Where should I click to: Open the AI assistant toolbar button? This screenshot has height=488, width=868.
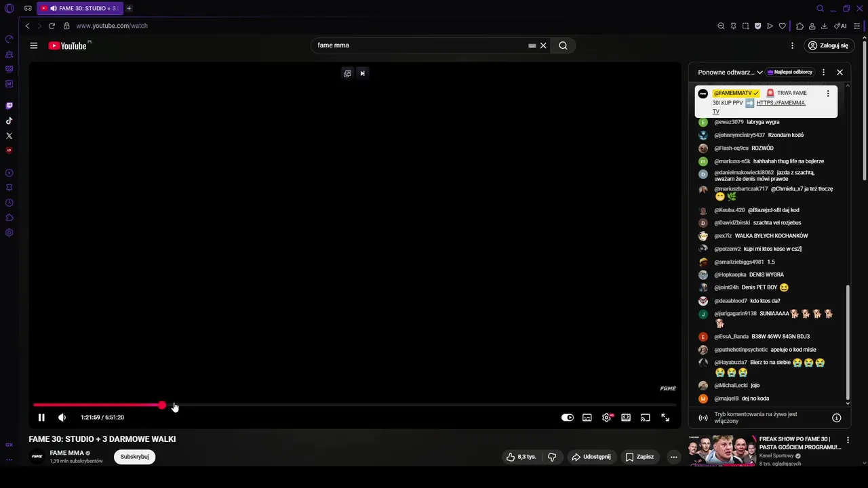[x=840, y=26]
